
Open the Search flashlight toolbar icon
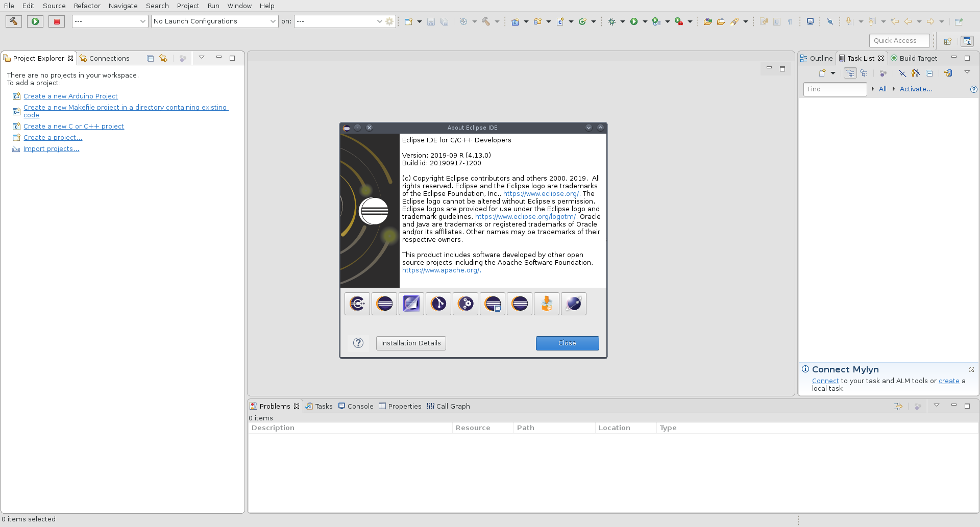pos(734,21)
